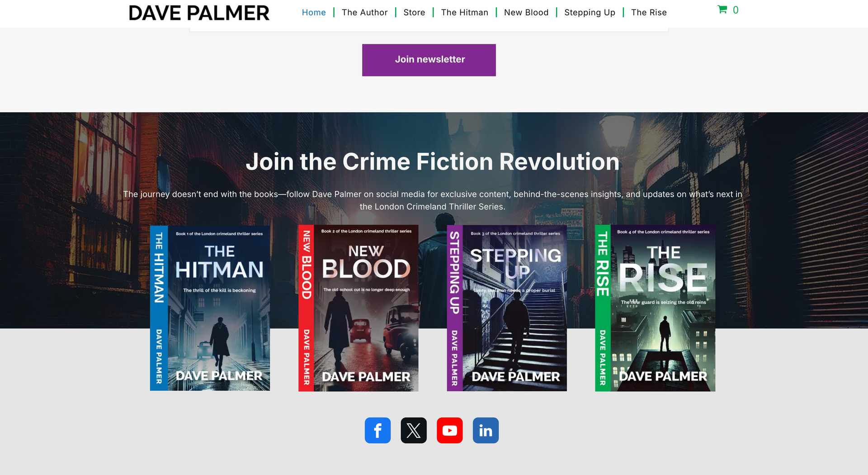Open The Hitman book cover
The width and height of the screenshot is (868, 475).
tap(210, 308)
